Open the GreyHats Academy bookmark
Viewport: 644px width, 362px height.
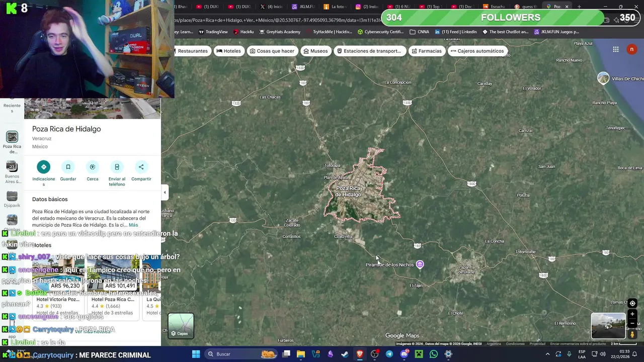280,32
